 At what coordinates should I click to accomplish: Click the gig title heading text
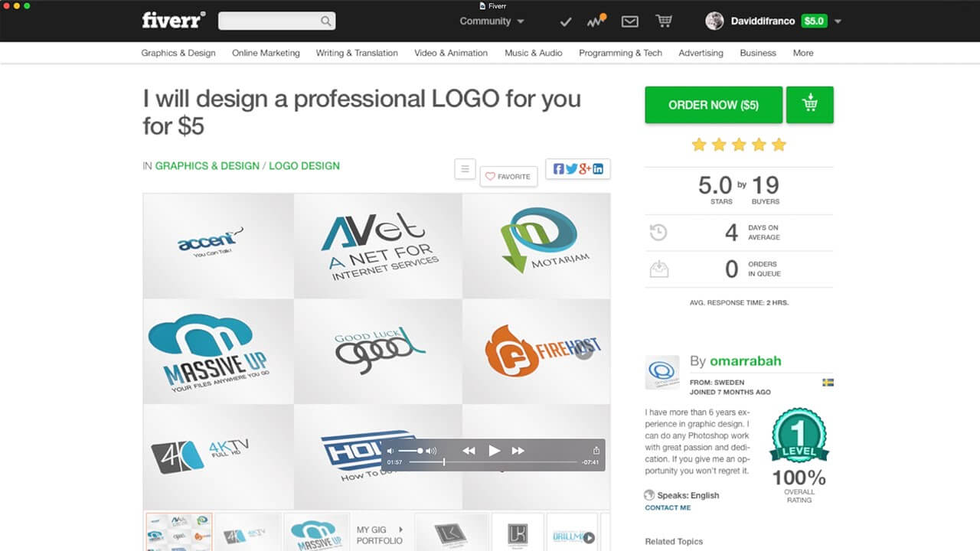pyautogui.click(x=361, y=112)
